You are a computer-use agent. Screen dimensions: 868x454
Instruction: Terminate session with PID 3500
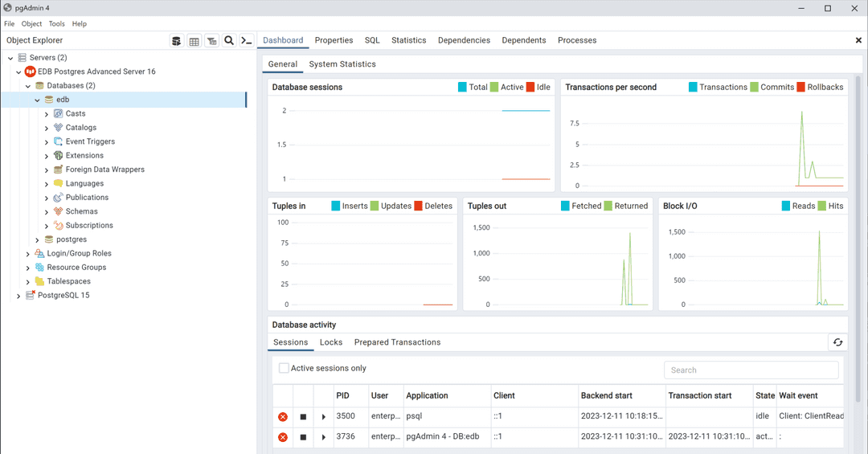(x=283, y=417)
